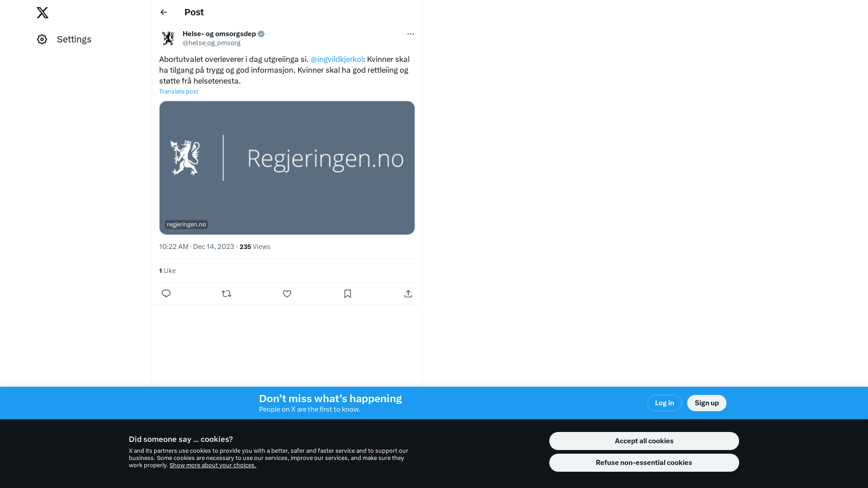The height and width of the screenshot is (488, 868).
Task: Bookmark the post with bookmark icon
Action: tap(348, 294)
